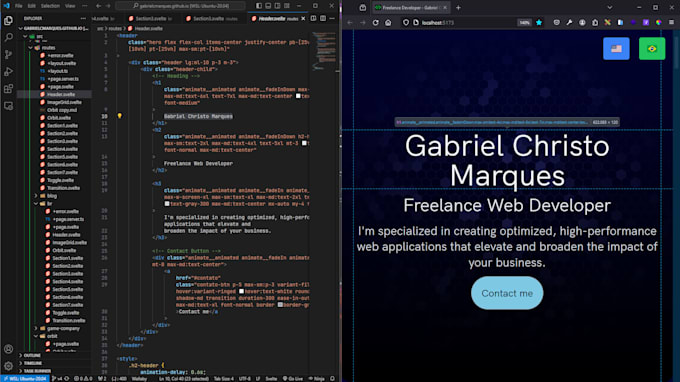The height and width of the screenshot is (382, 680).
Task: Click customize layout button in title bar
Action: 287,6
